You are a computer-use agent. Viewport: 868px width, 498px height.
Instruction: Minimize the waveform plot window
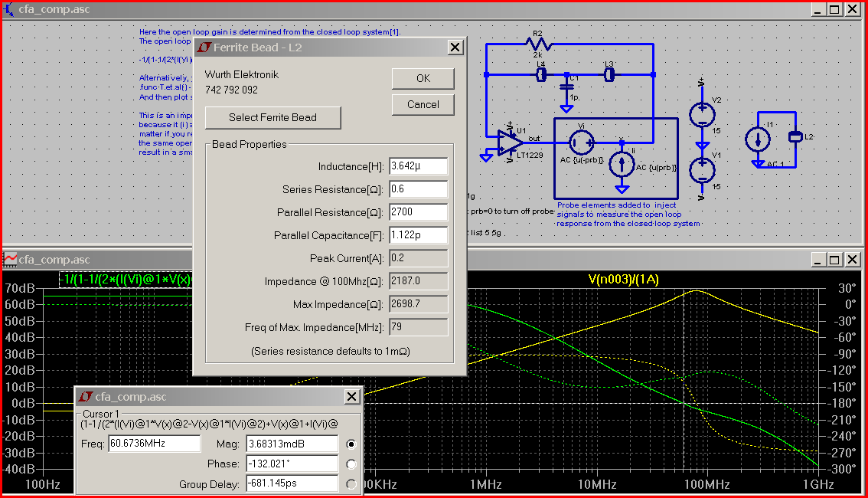819,259
